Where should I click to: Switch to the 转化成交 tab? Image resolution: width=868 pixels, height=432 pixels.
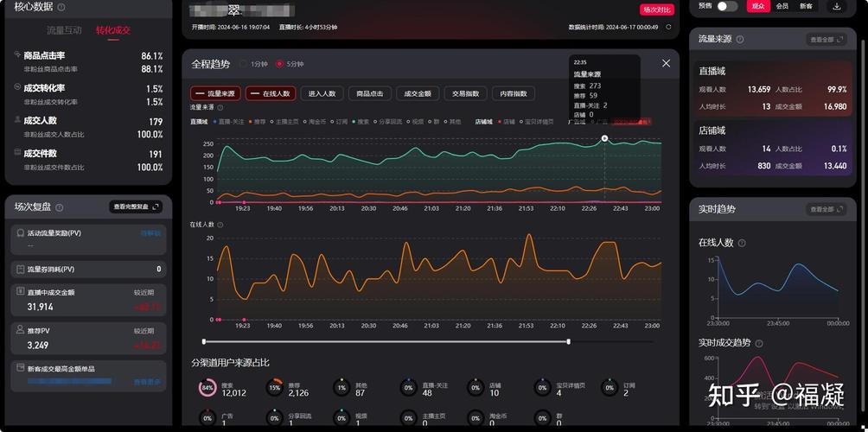(x=113, y=30)
